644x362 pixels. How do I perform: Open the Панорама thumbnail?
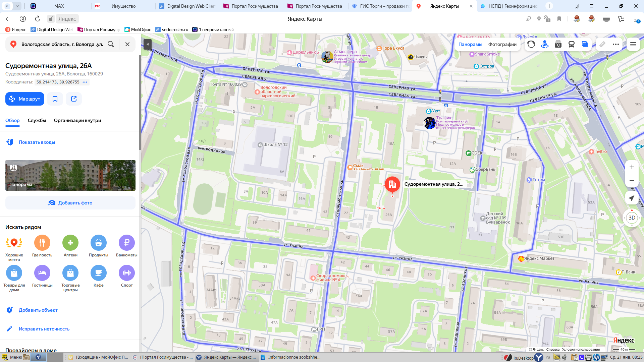[x=70, y=175]
